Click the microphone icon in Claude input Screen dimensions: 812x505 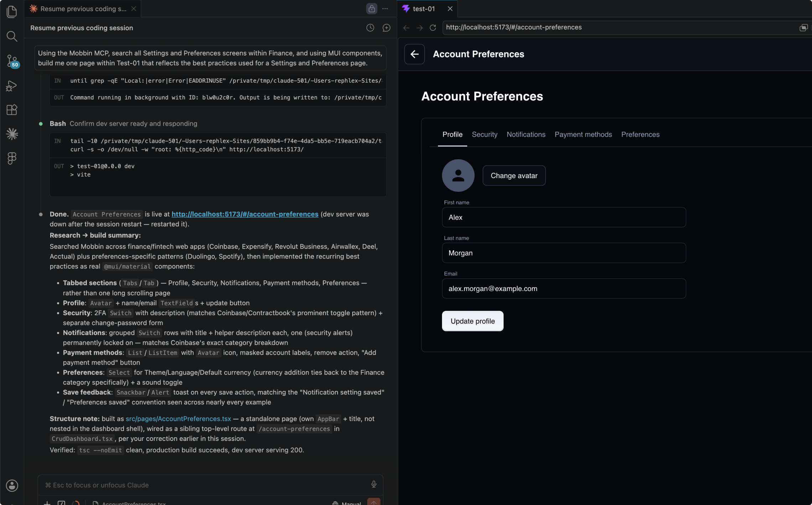[374, 484]
